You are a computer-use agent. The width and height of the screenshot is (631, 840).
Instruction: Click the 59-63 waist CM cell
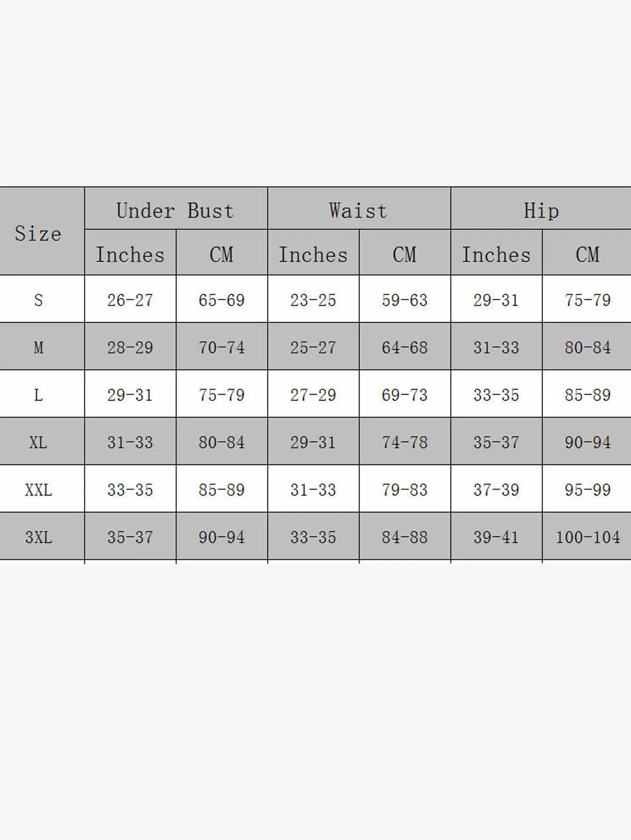pos(404,300)
